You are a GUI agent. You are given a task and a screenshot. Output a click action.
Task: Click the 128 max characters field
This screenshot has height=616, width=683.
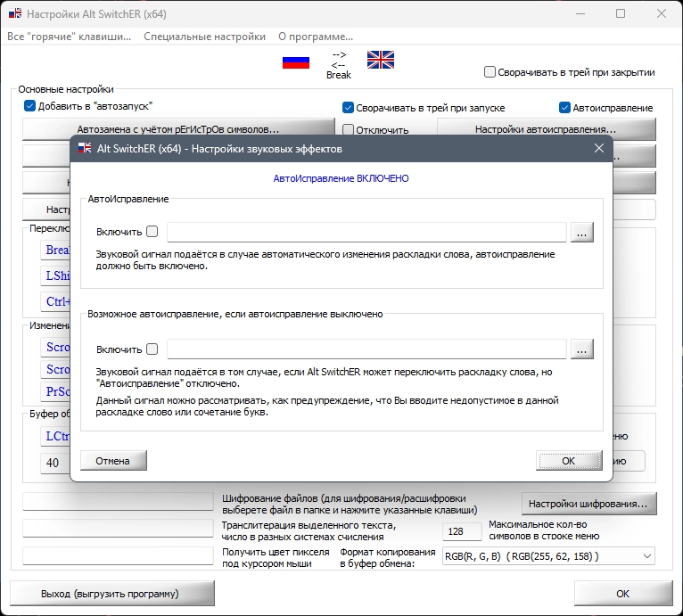click(462, 531)
